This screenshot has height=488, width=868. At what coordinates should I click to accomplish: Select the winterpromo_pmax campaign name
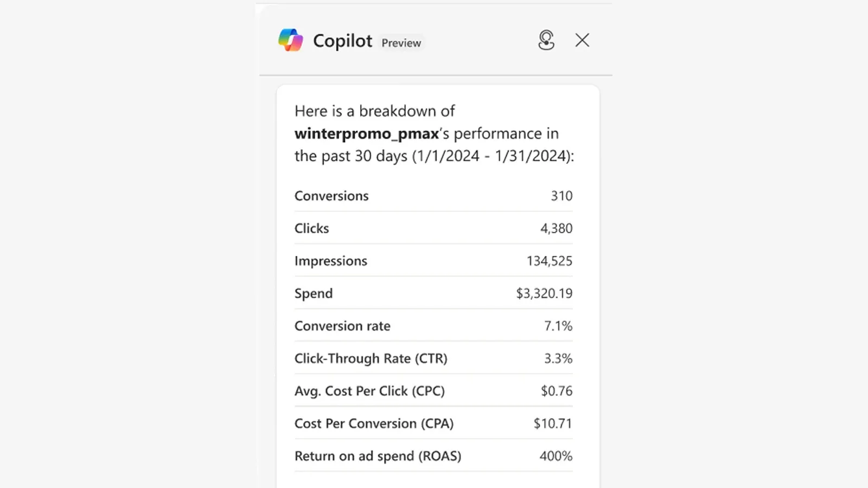(366, 133)
